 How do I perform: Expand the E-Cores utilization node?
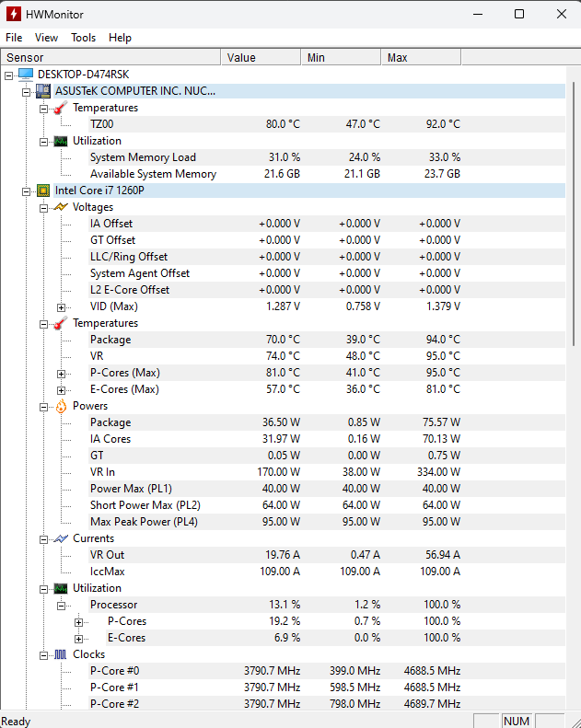(x=79, y=638)
